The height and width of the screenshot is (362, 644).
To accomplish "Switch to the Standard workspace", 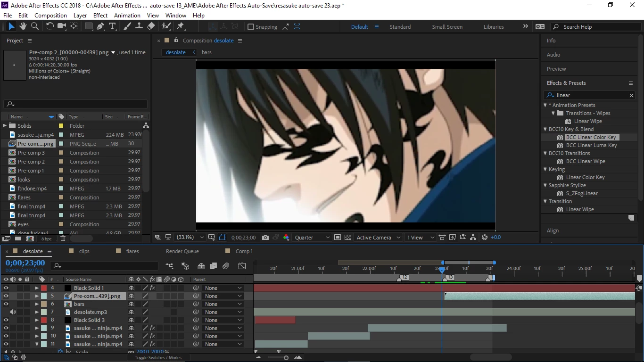I will [400, 27].
